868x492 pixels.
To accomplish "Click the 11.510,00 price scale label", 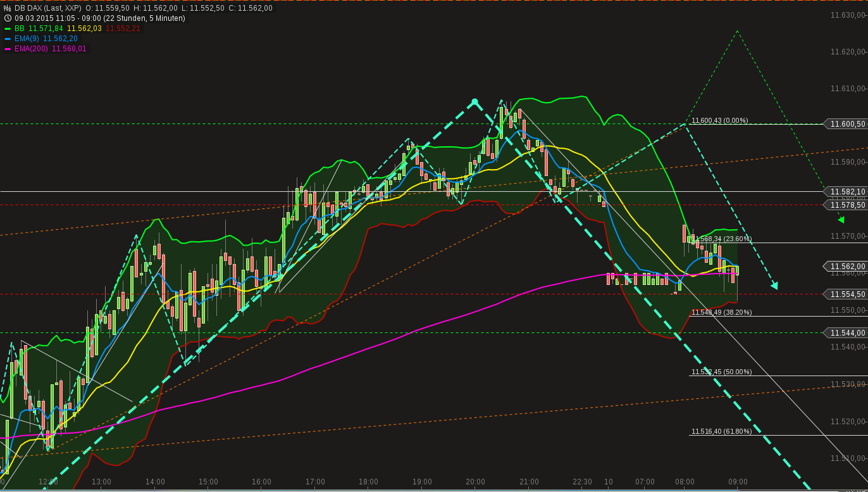I will (848, 458).
